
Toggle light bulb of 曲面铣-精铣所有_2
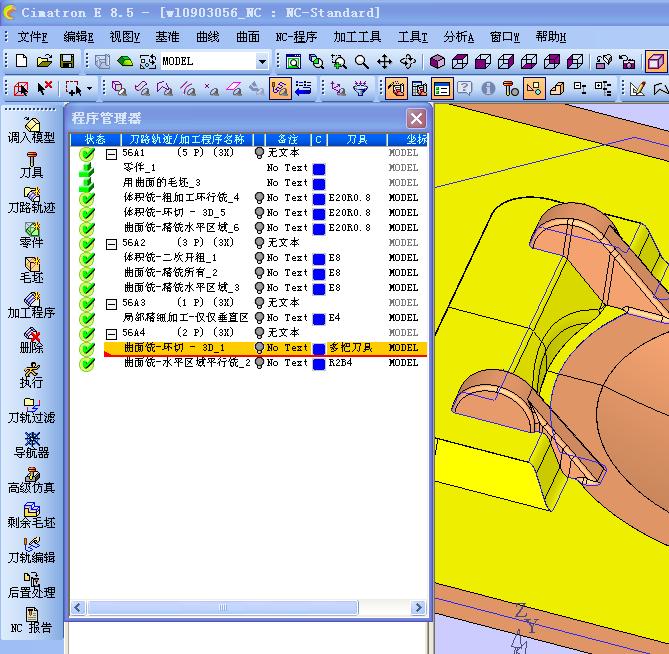259,272
